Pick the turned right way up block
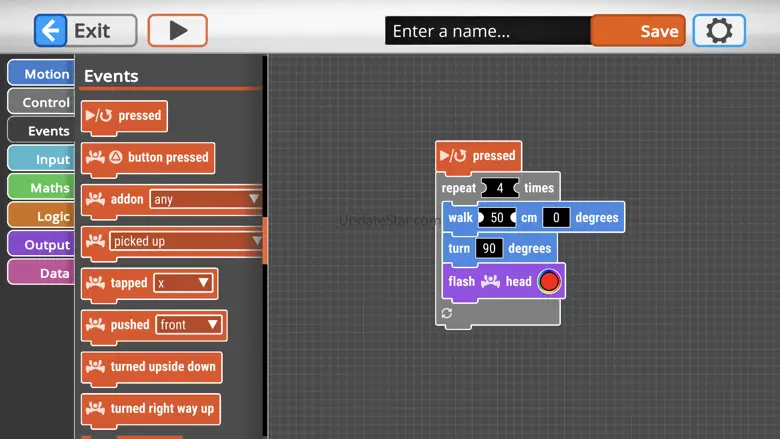780x439 pixels. click(151, 409)
